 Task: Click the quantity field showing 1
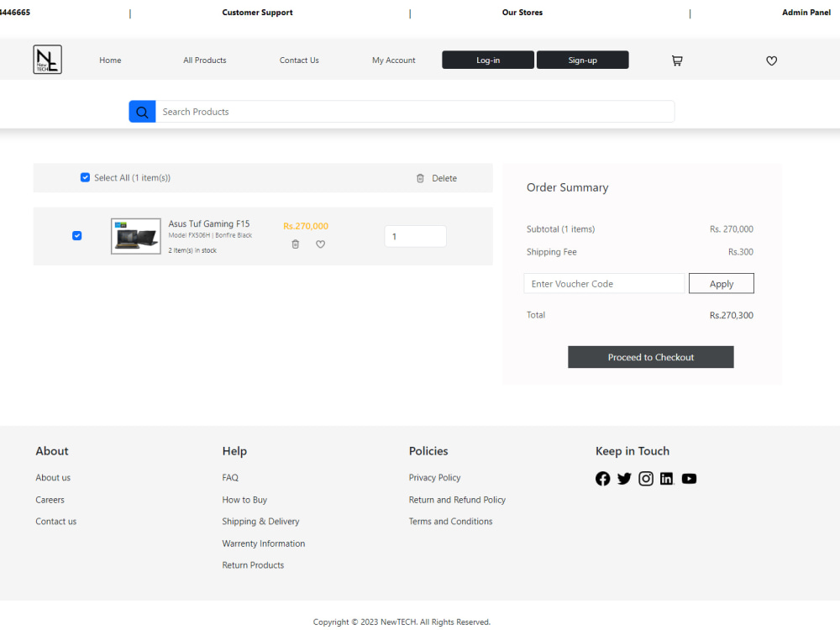(415, 236)
